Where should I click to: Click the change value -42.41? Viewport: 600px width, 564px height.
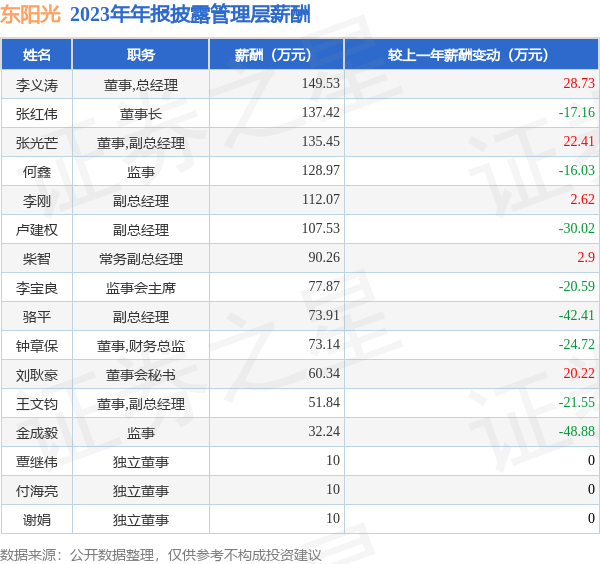(577, 315)
